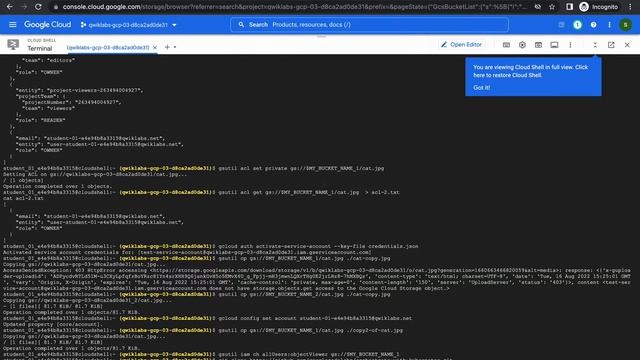Viewport: 640px width, 360px height.
Task: Click the 'gsutil acl set private' command line
Action: point(193,168)
